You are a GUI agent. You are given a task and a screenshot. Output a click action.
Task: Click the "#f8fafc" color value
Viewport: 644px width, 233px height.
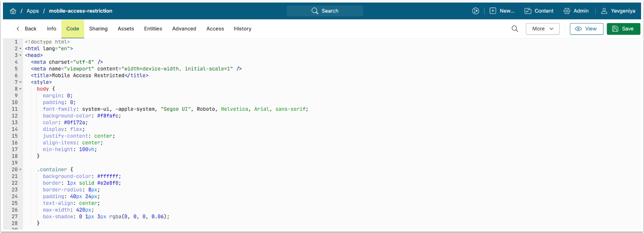[108, 116]
